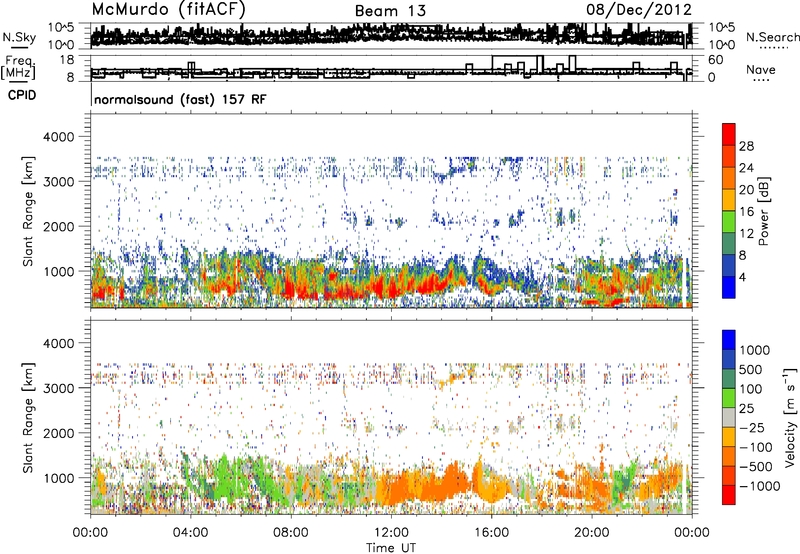
Task: Pick the gray Velocity segment between -25 and 25
Action: coord(729,418)
